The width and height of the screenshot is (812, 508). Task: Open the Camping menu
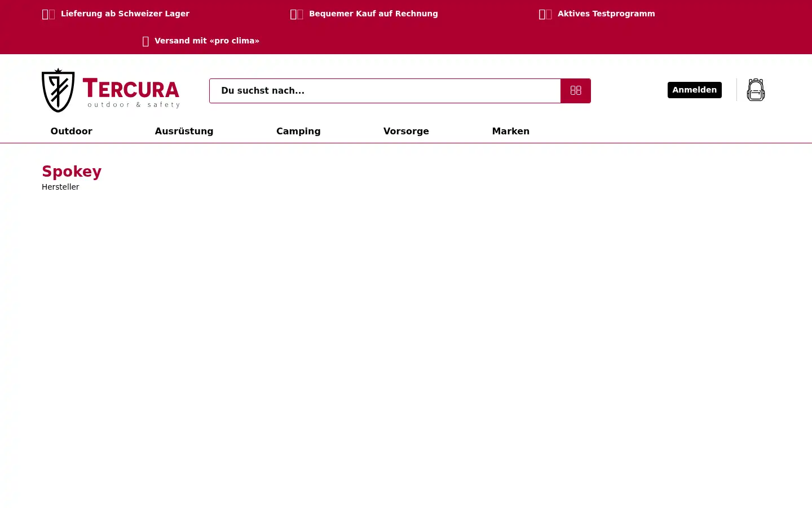298,131
